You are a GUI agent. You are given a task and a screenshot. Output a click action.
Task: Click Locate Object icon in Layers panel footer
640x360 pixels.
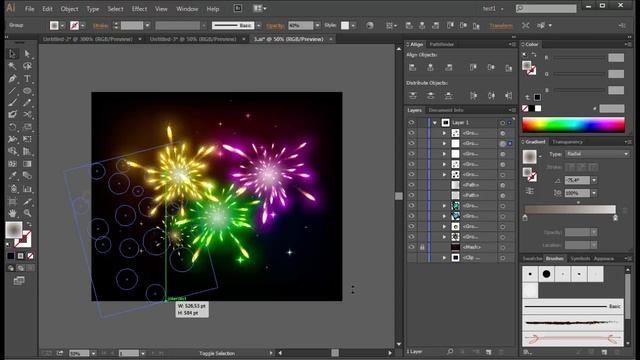pos(450,351)
